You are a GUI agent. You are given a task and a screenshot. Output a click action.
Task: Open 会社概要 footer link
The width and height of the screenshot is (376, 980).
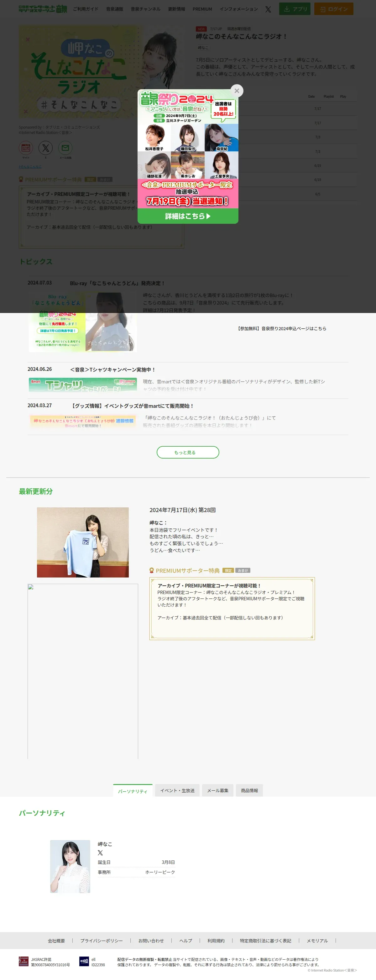pos(56,941)
